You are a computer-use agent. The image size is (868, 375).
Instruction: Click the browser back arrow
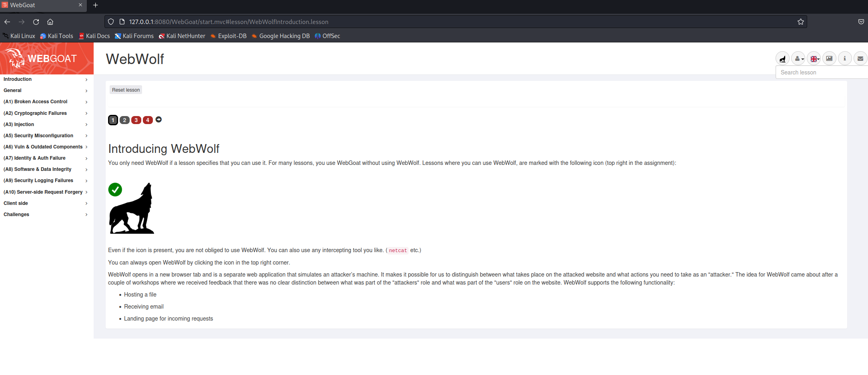coord(7,22)
